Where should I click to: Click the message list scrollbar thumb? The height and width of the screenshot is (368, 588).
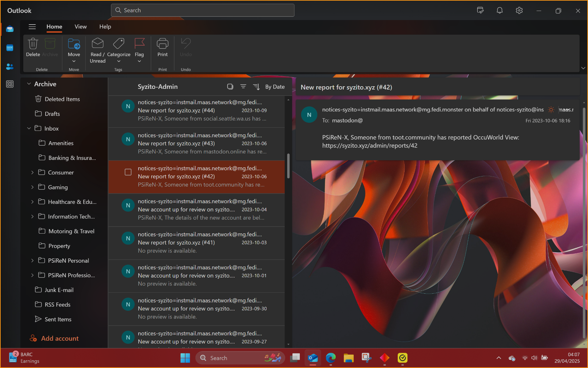[288, 166]
